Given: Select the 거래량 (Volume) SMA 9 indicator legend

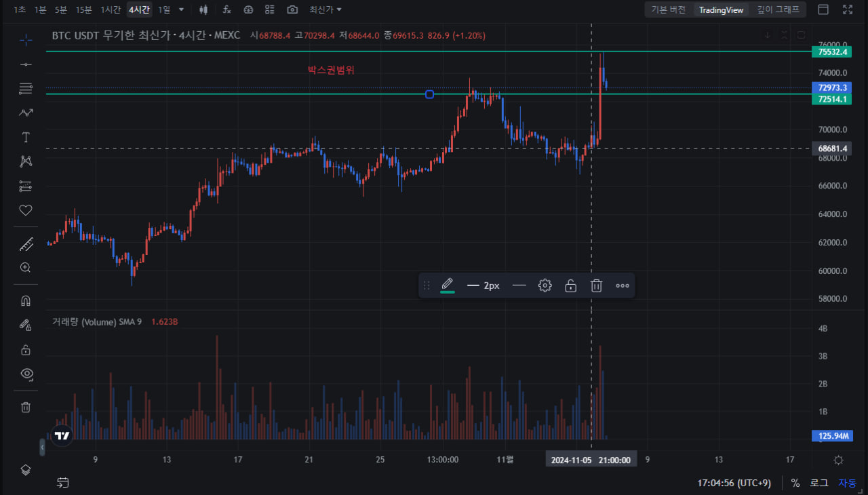Looking at the screenshot, I should [x=97, y=322].
